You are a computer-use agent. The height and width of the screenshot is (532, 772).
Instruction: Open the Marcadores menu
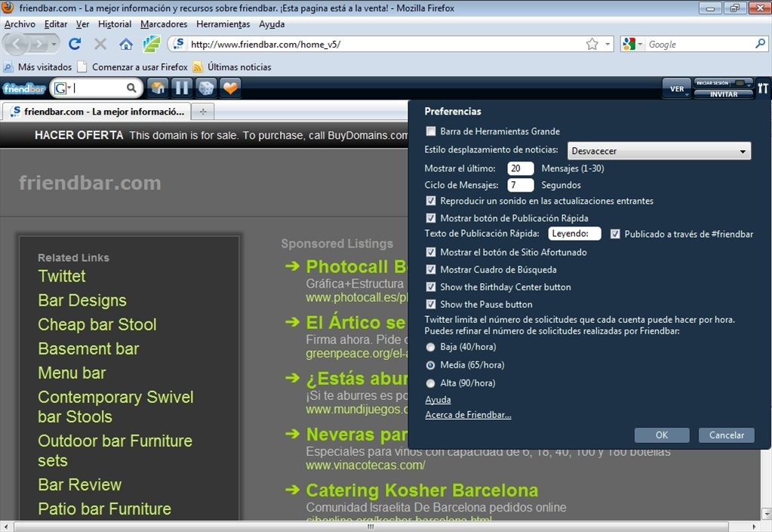pyautogui.click(x=164, y=24)
